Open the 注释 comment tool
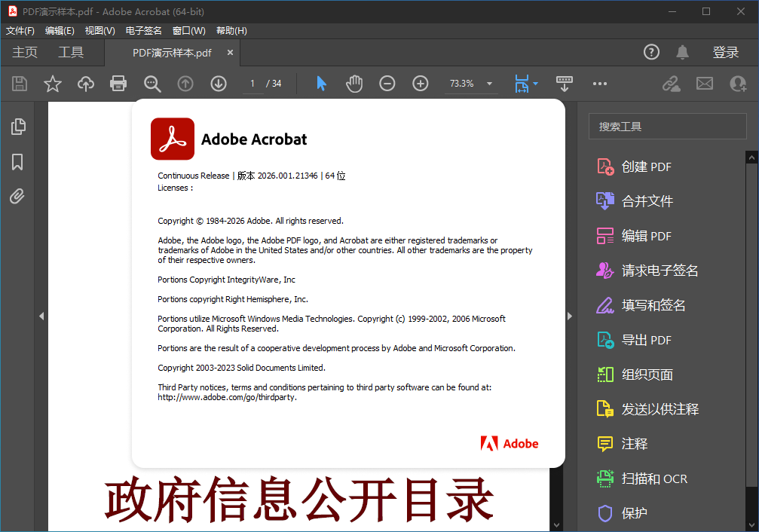Screen dimensions: 759x532 point(622,444)
